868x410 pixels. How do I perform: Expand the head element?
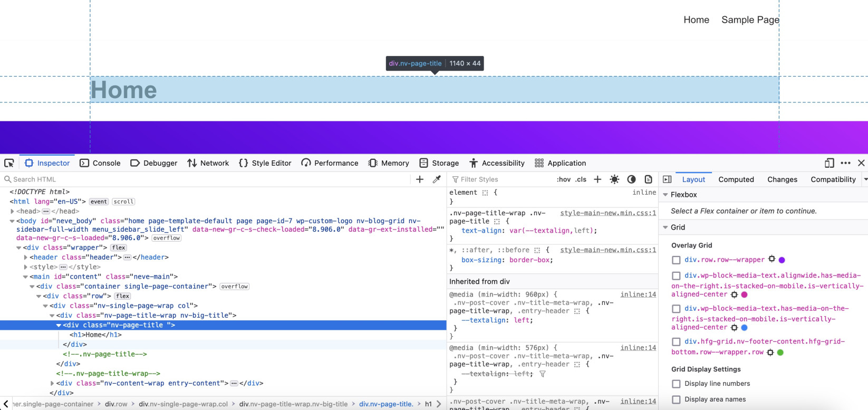[12, 211]
